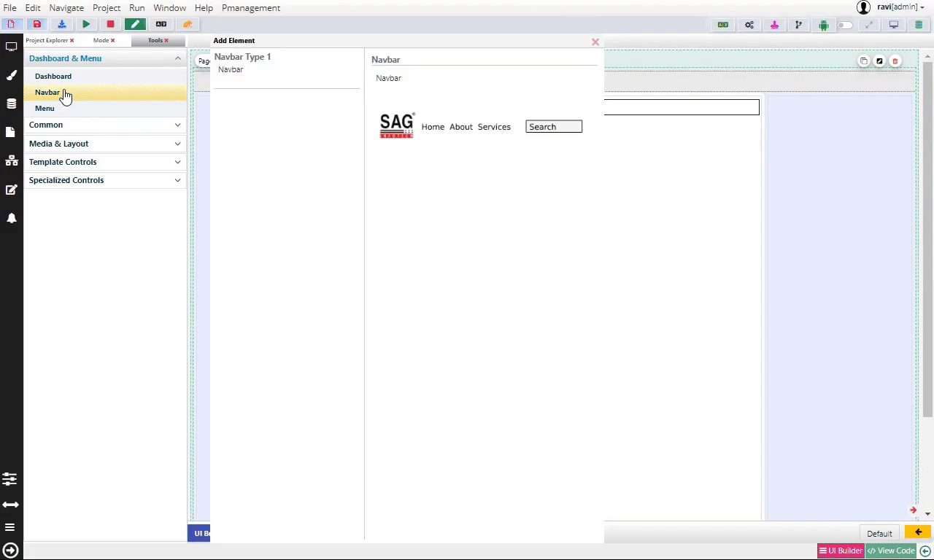Switch to View Code mode
934x560 pixels.
[x=891, y=551]
